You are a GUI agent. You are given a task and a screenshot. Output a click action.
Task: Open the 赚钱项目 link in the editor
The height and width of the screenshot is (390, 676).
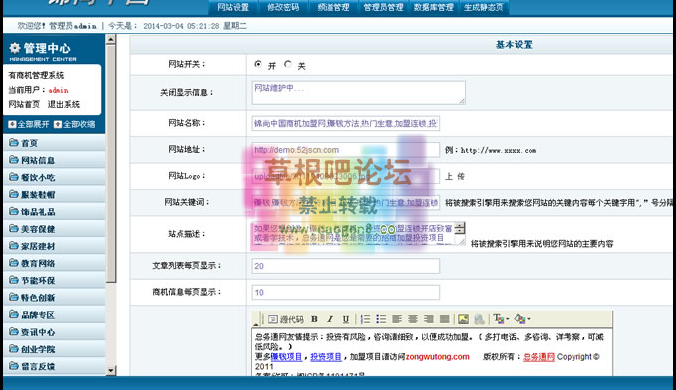(x=286, y=357)
